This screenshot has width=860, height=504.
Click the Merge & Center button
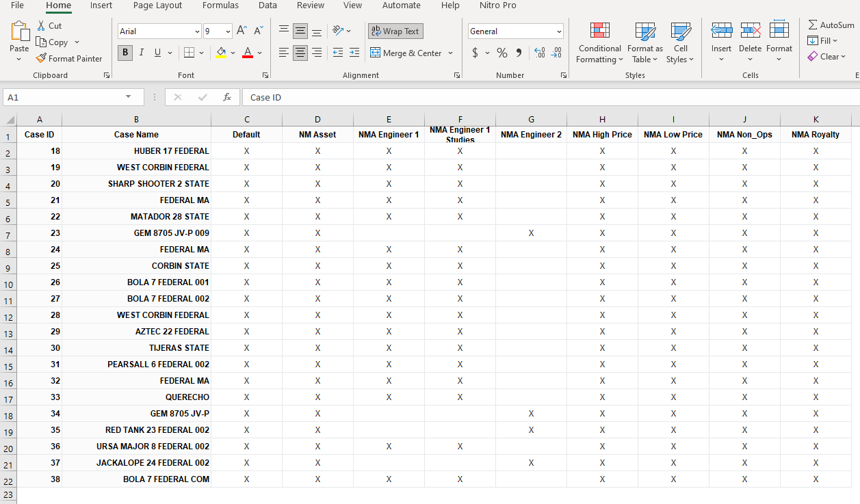406,53
